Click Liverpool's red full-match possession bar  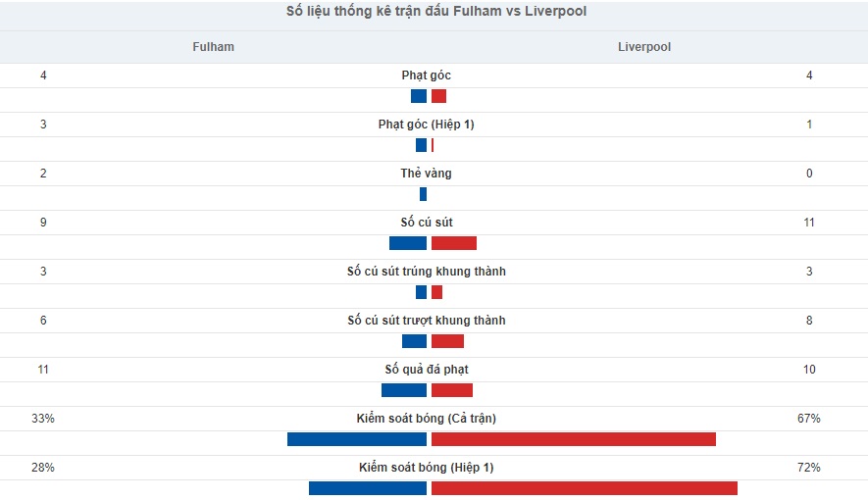coord(574,439)
